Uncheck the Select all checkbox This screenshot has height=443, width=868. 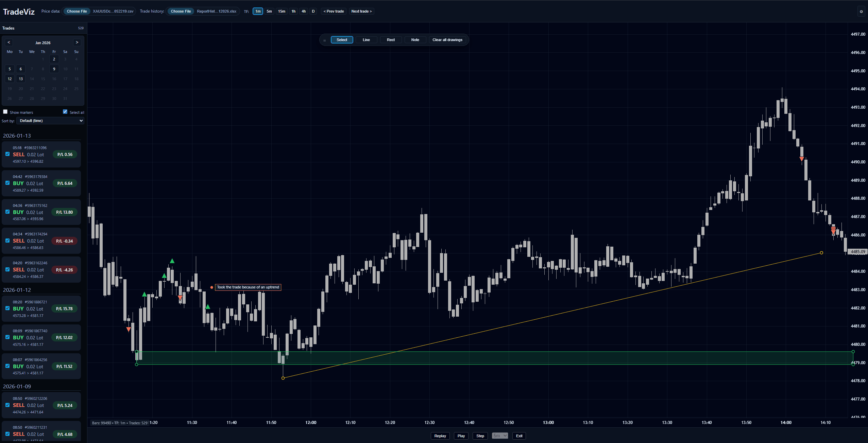[x=65, y=112]
